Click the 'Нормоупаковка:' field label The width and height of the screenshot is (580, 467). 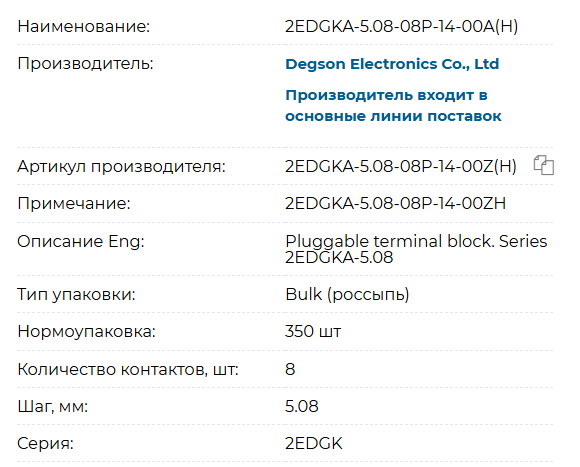click(x=87, y=331)
